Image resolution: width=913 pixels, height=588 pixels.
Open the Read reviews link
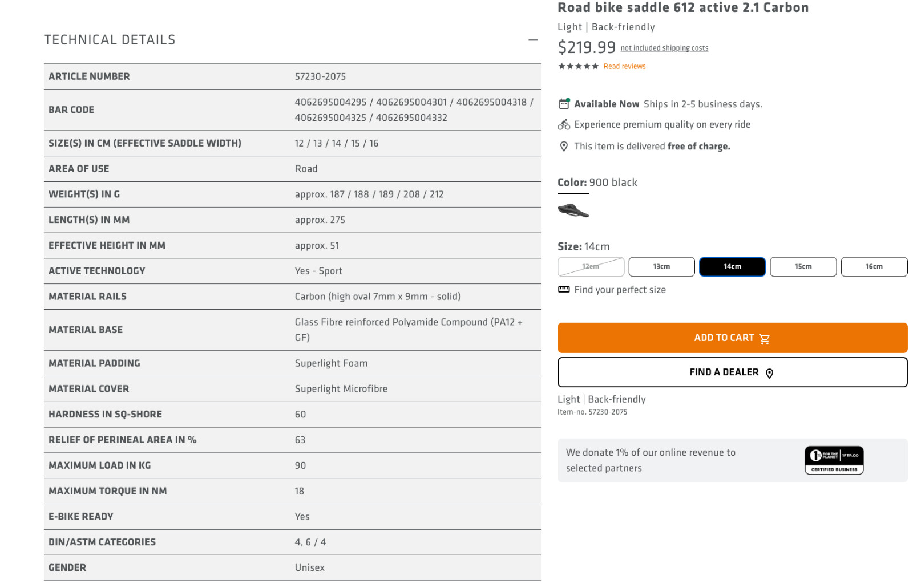click(x=624, y=66)
